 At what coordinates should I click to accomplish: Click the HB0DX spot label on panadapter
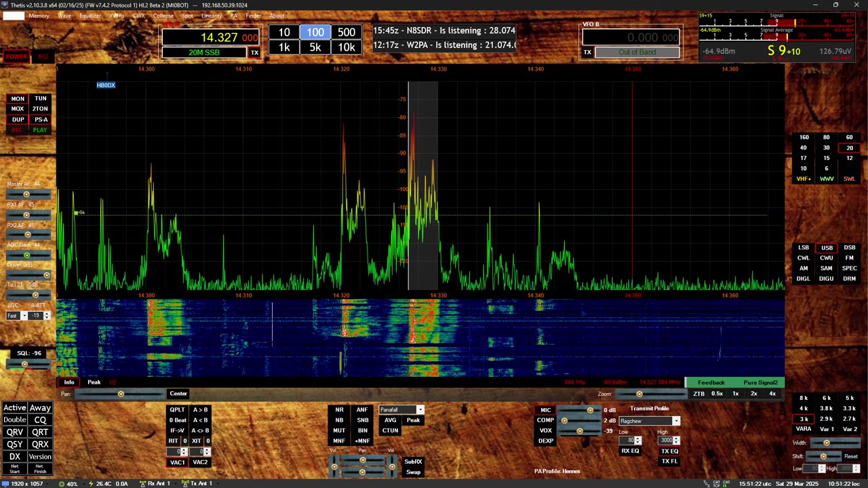pos(106,85)
